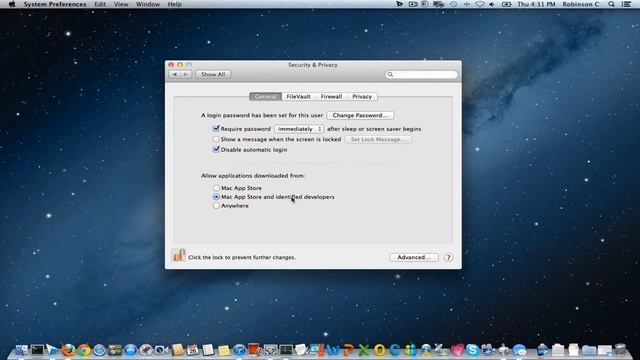640x360 pixels.
Task: Click the Time Machine icon in menu bar
Action: point(453,4)
